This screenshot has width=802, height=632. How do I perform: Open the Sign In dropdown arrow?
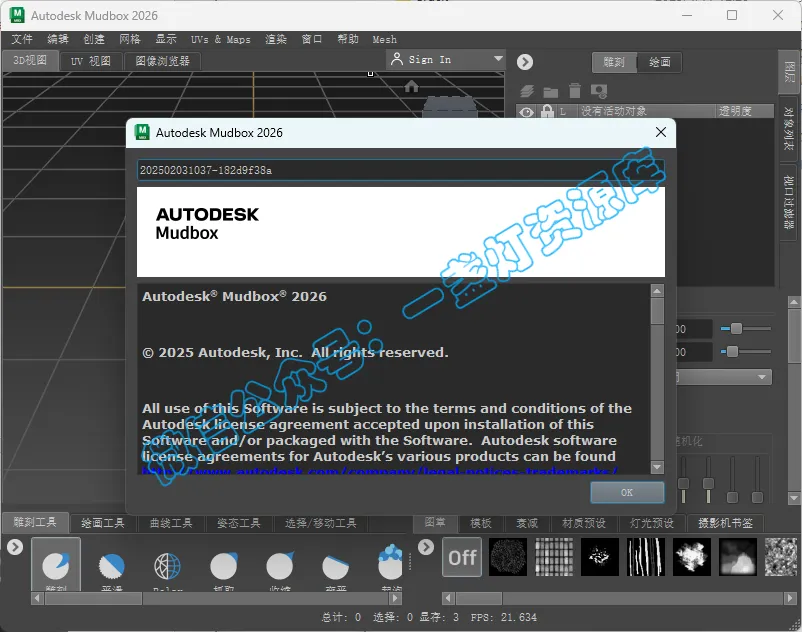(x=498, y=59)
